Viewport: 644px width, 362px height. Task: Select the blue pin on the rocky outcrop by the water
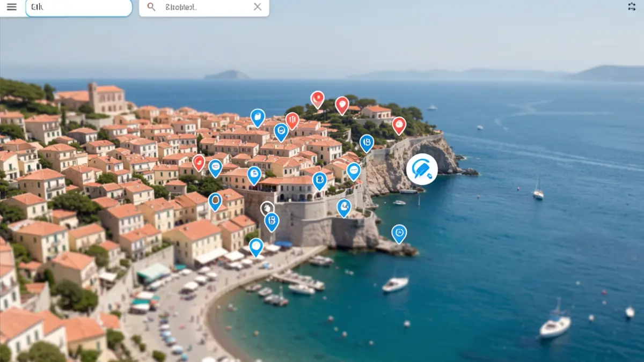point(399,234)
